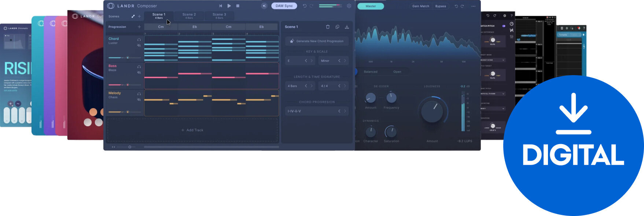Toggle the DAW Sync button
Screen dimensions: 644x216
point(284,6)
